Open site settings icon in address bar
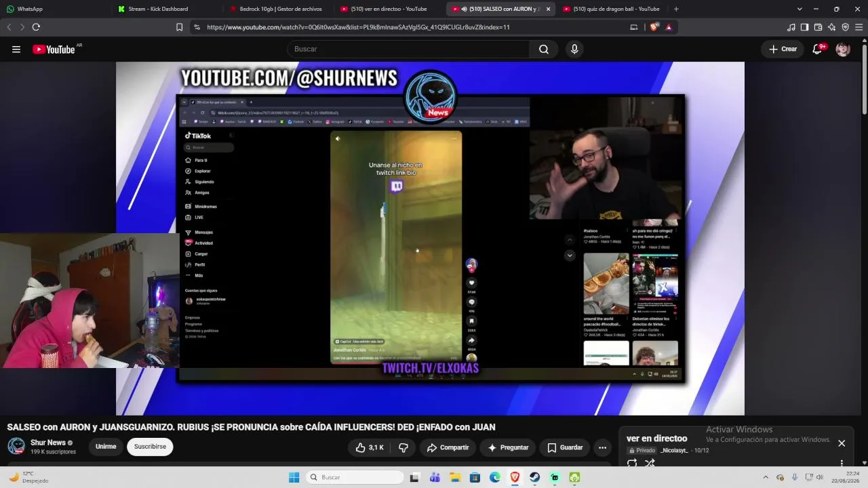The image size is (868, 488). tap(197, 27)
